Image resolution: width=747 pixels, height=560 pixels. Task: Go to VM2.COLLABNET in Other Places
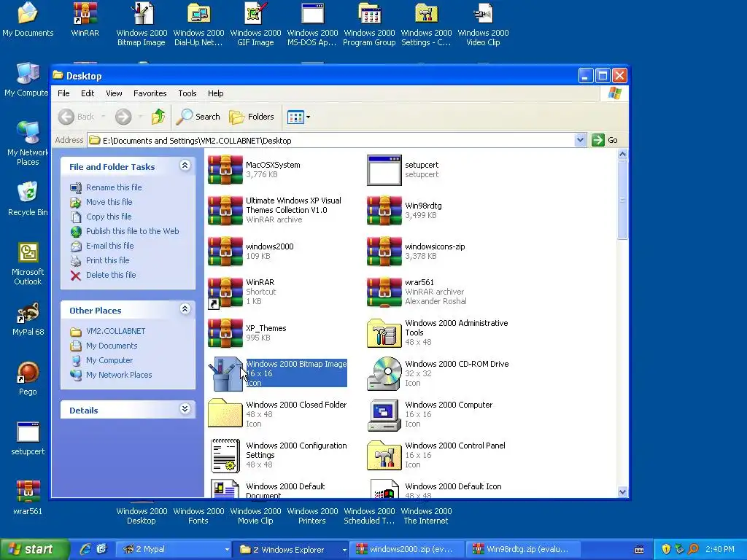pos(115,331)
